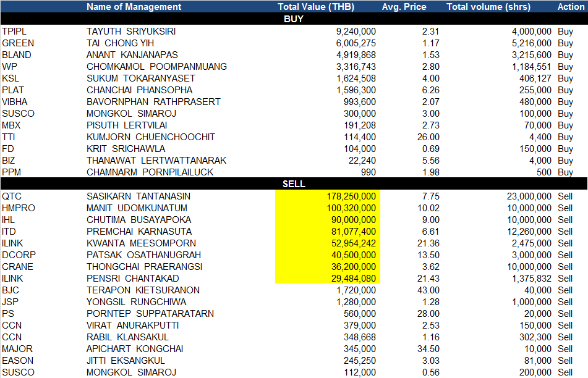Screen dimensions: 588x378
Task: Select the ITD ticker cell
Action: pyautogui.click(x=9, y=232)
